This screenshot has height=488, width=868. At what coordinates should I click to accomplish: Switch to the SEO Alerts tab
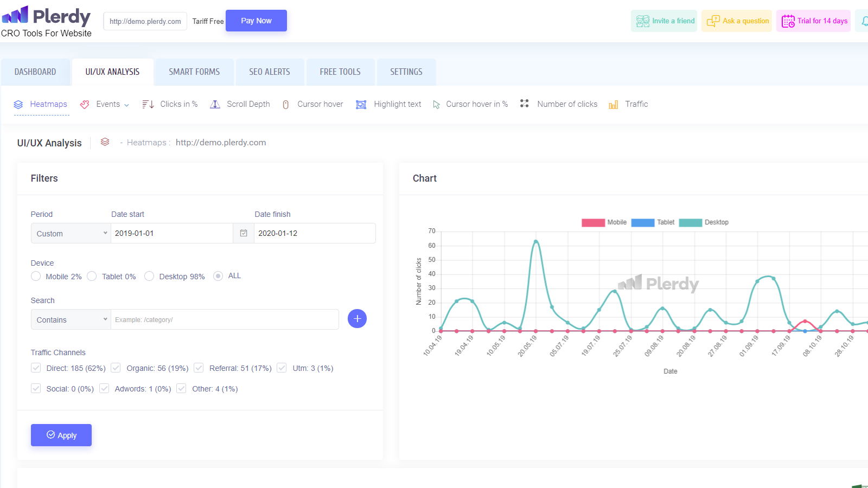pyautogui.click(x=270, y=72)
